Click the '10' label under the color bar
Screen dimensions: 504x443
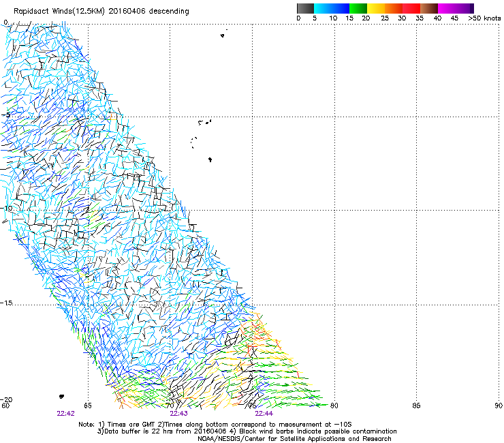[x=333, y=18]
